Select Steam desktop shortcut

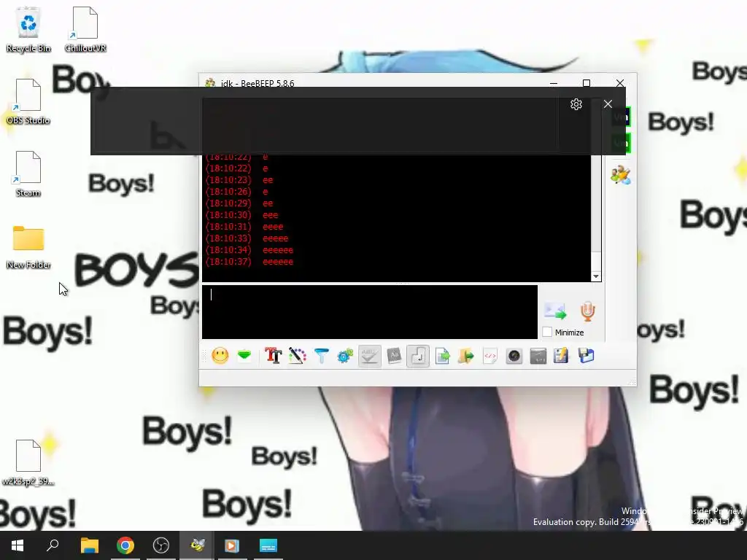28,174
